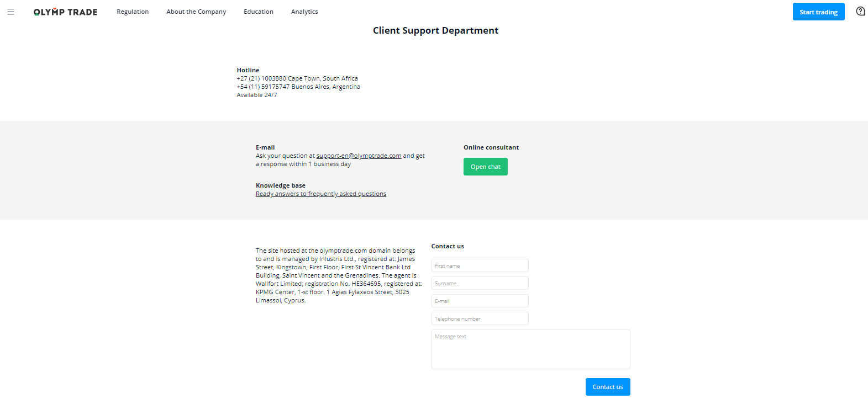Click the Client Support Department heading

pyautogui.click(x=435, y=30)
